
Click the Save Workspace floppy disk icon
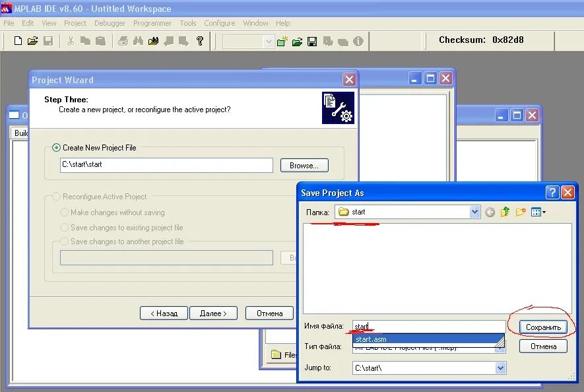(312, 42)
